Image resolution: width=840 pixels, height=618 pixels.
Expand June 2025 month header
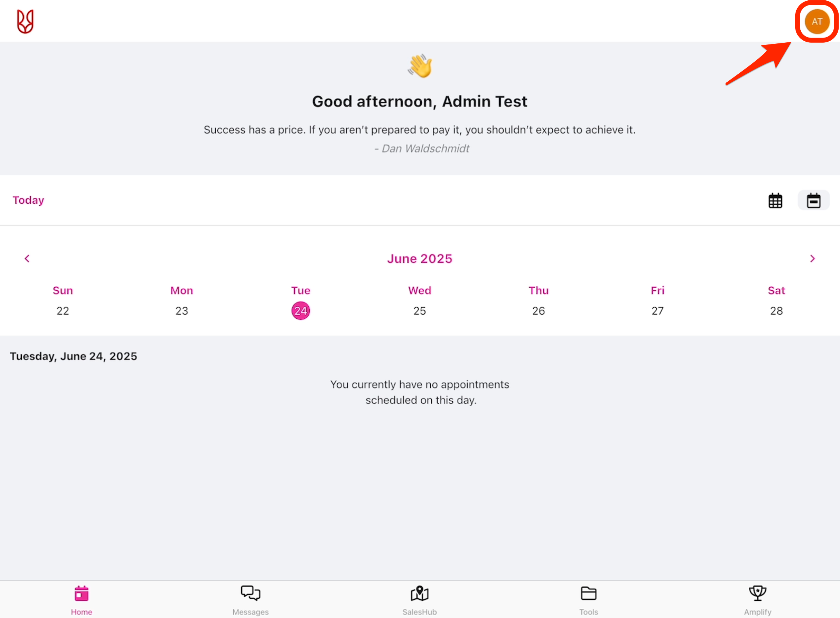[x=419, y=258]
